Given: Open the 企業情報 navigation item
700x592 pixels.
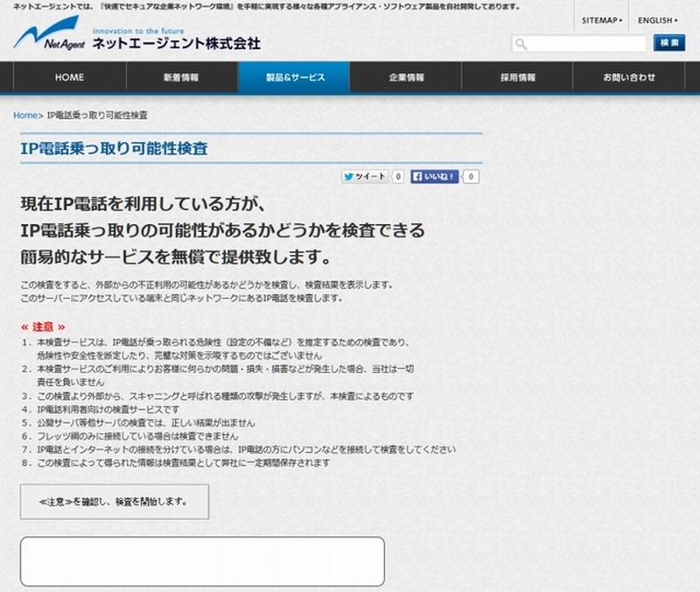Looking at the screenshot, I should click(406, 78).
